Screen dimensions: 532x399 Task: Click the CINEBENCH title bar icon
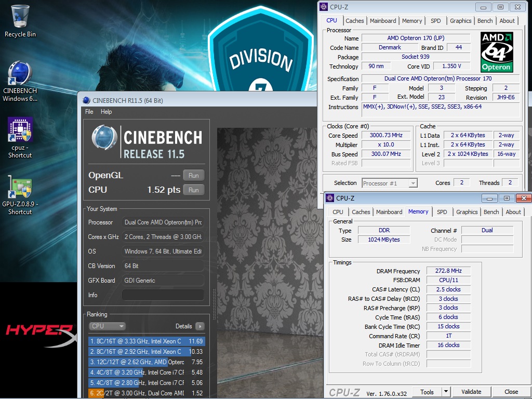[x=87, y=100]
